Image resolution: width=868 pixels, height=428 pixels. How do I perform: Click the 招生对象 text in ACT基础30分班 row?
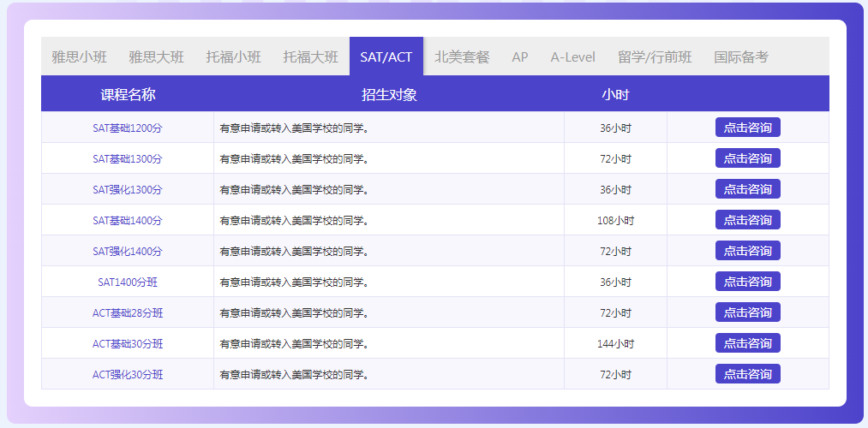click(295, 343)
